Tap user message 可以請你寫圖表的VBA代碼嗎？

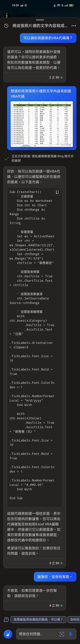tap(48, 38)
